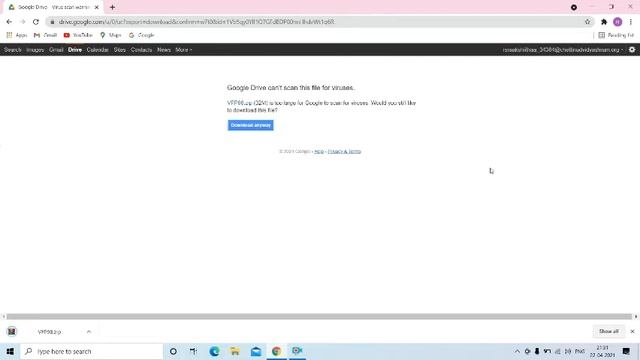Open the Gmail bookmark
Image resolution: width=640 pixels, height=360 pixels.
pyautogui.click(x=45, y=35)
